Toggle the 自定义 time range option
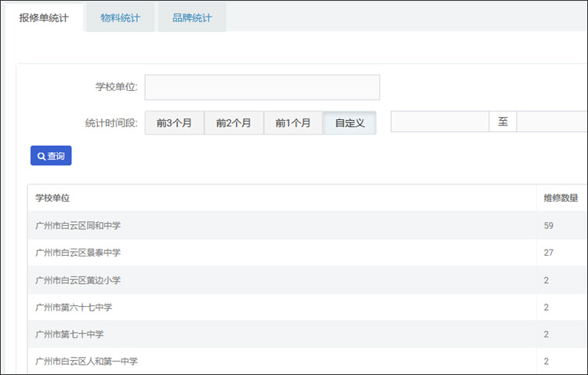This screenshot has height=375, width=588. pyautogui.click(x=350, y=123)
